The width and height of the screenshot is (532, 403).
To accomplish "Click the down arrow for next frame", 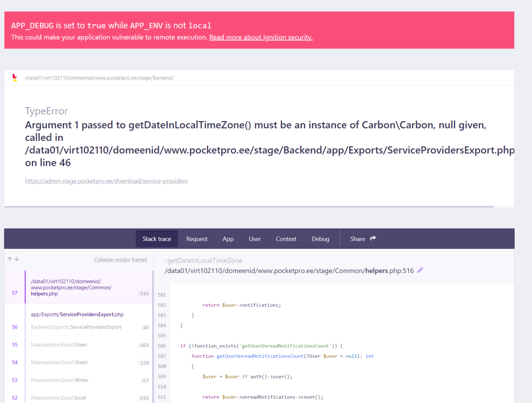I will pyautogui.click(x=17, y=259).
